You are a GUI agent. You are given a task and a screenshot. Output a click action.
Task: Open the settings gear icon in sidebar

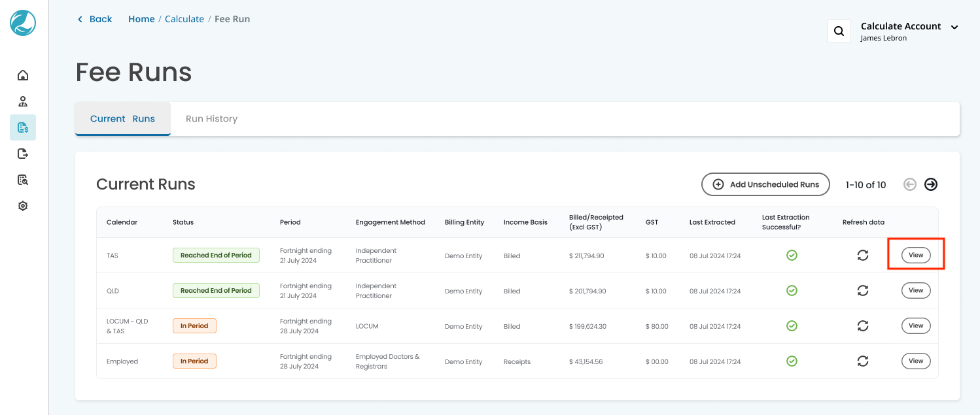tap(23, 206)
